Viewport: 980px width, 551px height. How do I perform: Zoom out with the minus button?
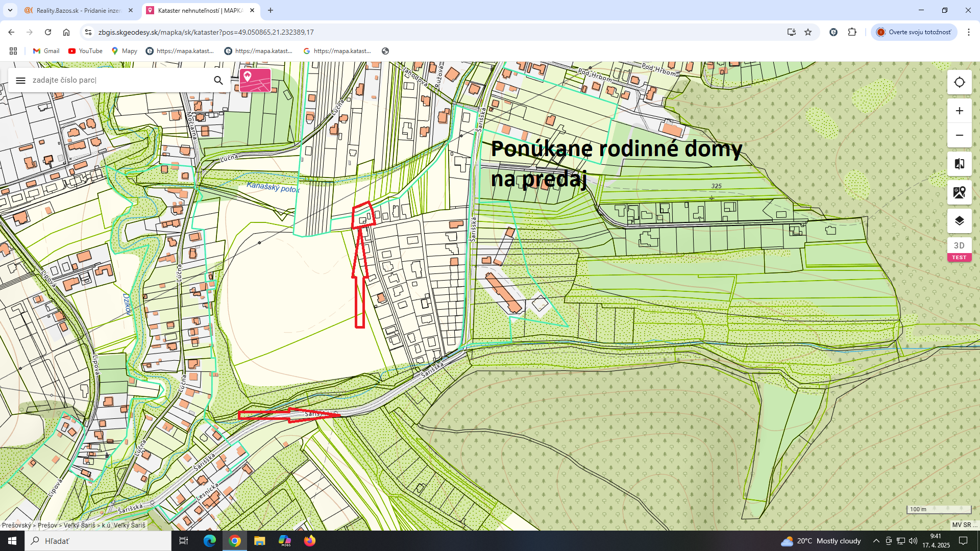959,135
